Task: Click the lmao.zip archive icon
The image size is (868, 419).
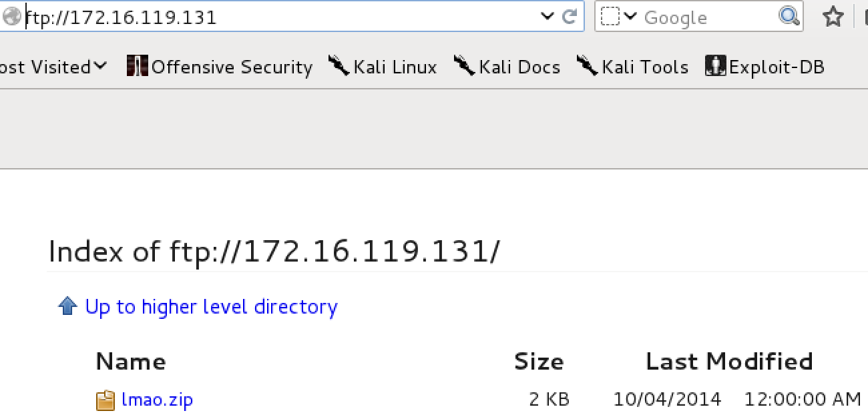Action: pos(105,400)
